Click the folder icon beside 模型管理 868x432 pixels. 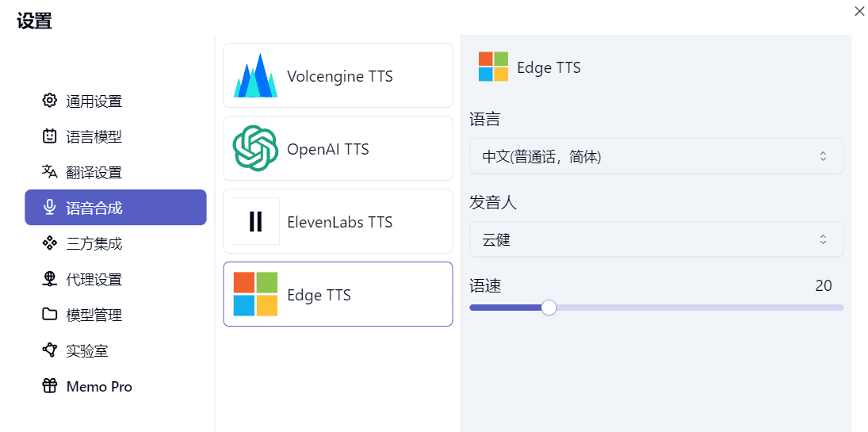(x=50, y=314)
